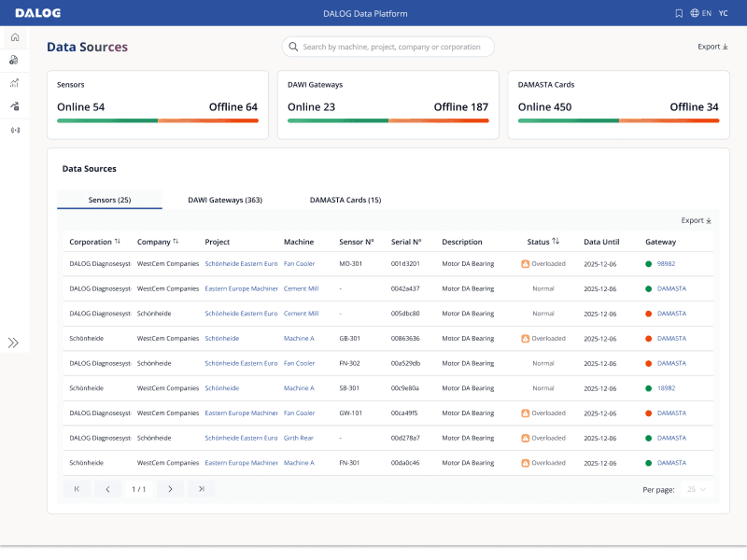Open the Schönheide project link in the SB-301 row
The image size is (747, 560).
point(222,388)
